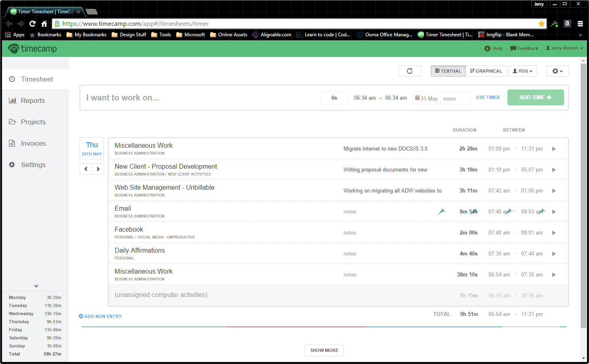Screen dimensions: 589x364
Task: Click the unassigned computer activities row
Action: [x=338, y=295]
